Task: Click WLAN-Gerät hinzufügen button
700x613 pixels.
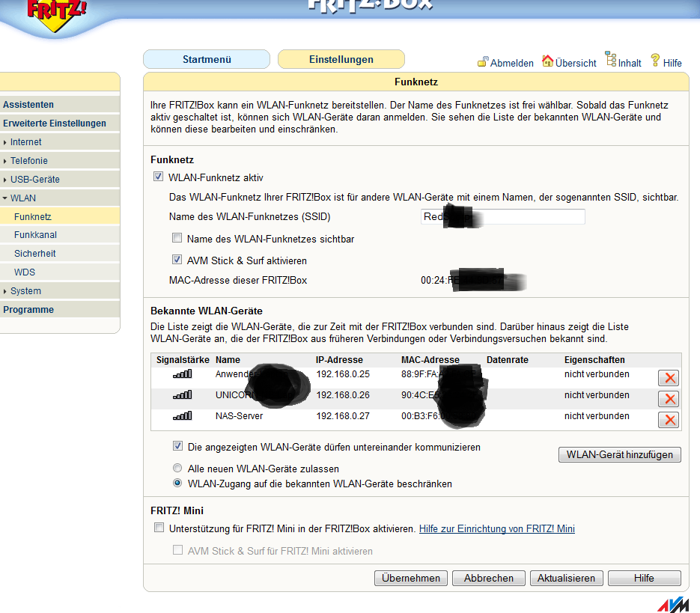Action: click(x=620, y=454)
